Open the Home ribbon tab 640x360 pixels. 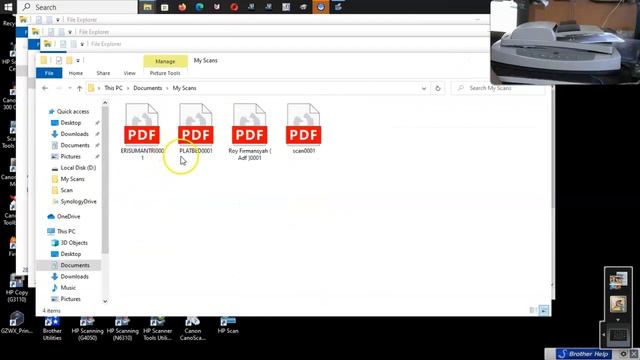[x=76, y=73]
